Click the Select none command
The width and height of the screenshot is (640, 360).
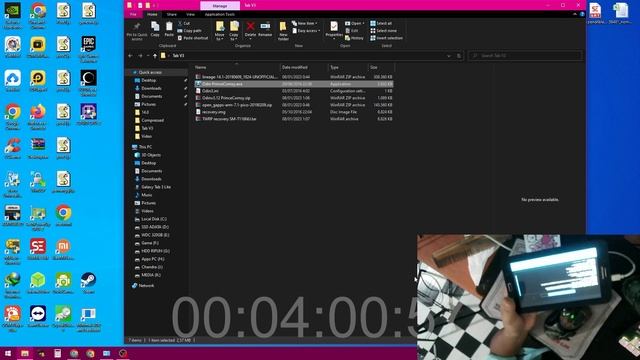pyautogui.click(x=384, y=31)
